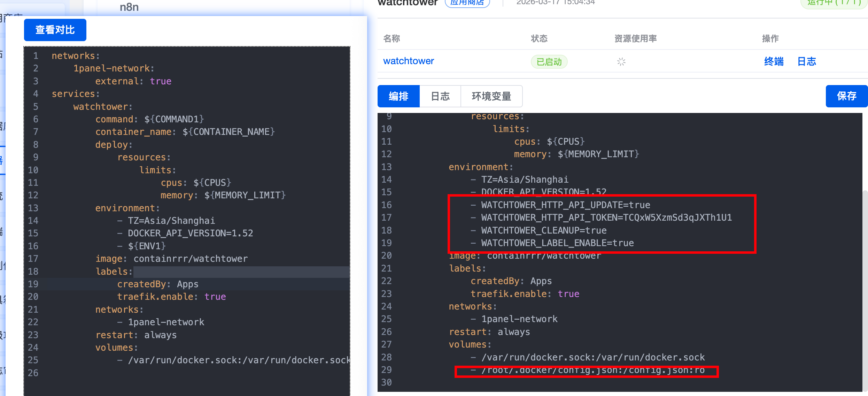Open the watchtower container link

click(x=408, y=61)
